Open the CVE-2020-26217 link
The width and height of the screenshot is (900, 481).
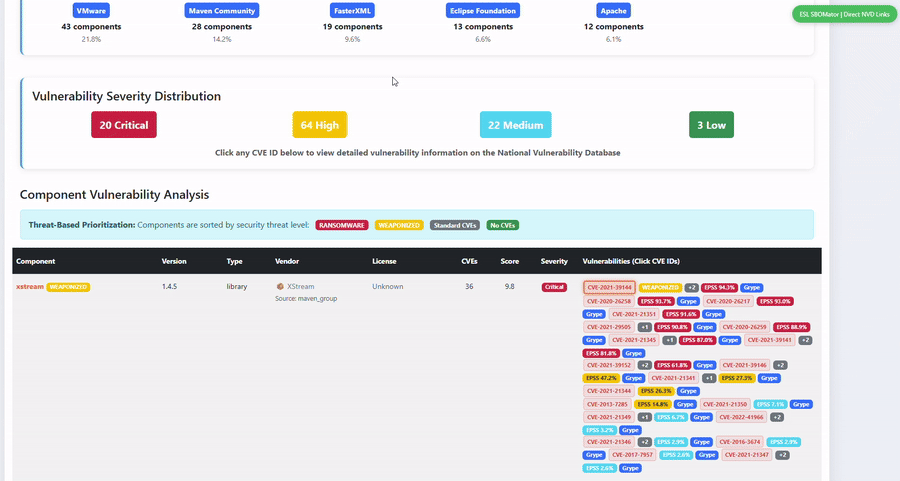728,301
